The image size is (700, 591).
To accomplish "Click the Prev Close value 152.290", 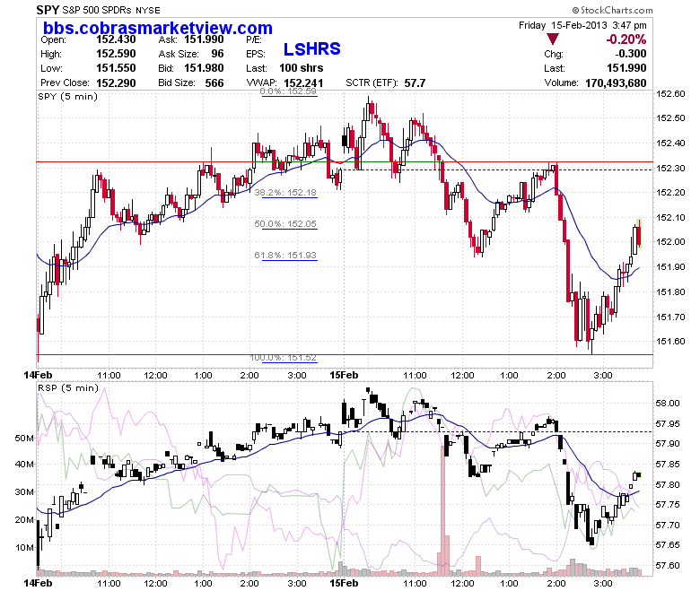I will (x=116, y=83).
